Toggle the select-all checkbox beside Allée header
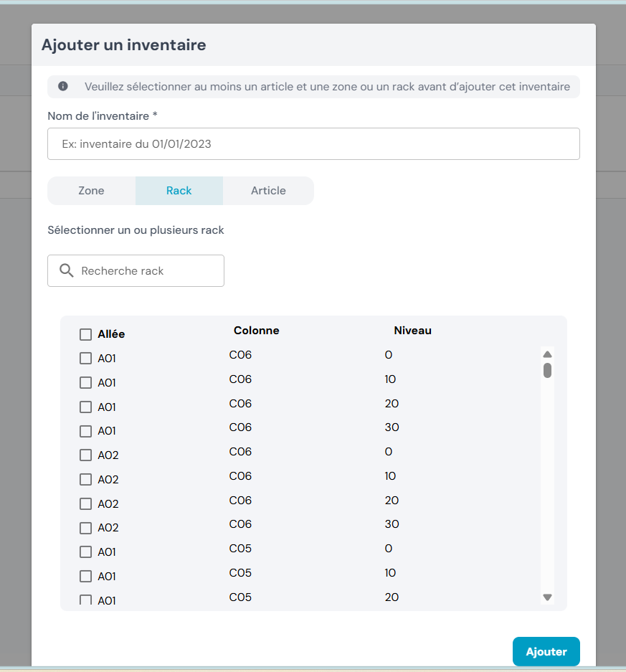The image size is (626, 672). pyautogui.click(x=86, y=334)
